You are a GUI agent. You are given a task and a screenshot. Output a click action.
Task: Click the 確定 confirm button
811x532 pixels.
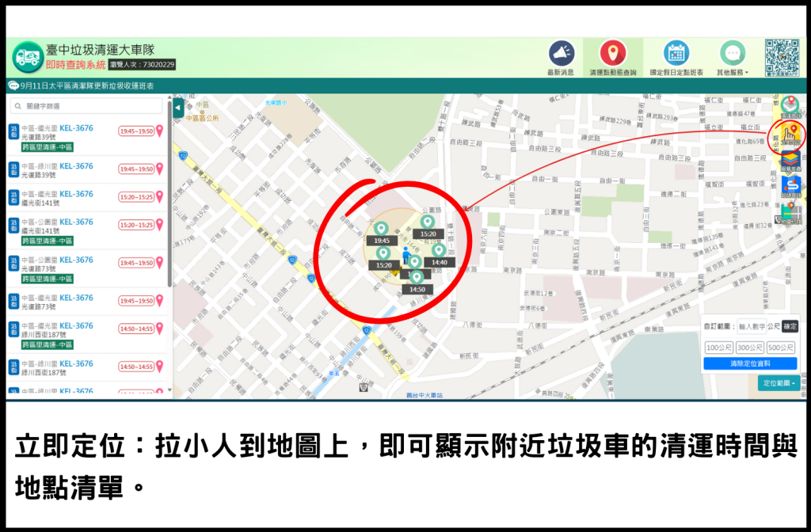(x=790, y=326)
